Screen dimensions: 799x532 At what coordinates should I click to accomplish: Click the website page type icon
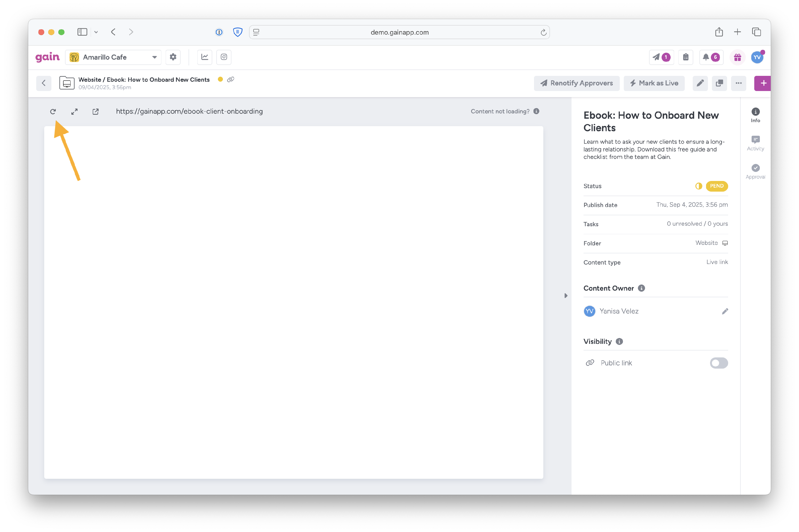(x=67, y=83)
